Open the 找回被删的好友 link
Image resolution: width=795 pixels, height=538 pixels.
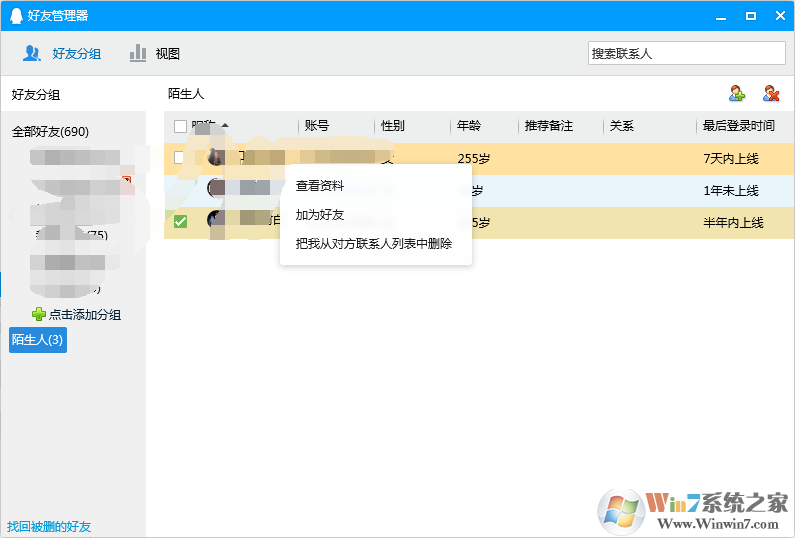49,526
